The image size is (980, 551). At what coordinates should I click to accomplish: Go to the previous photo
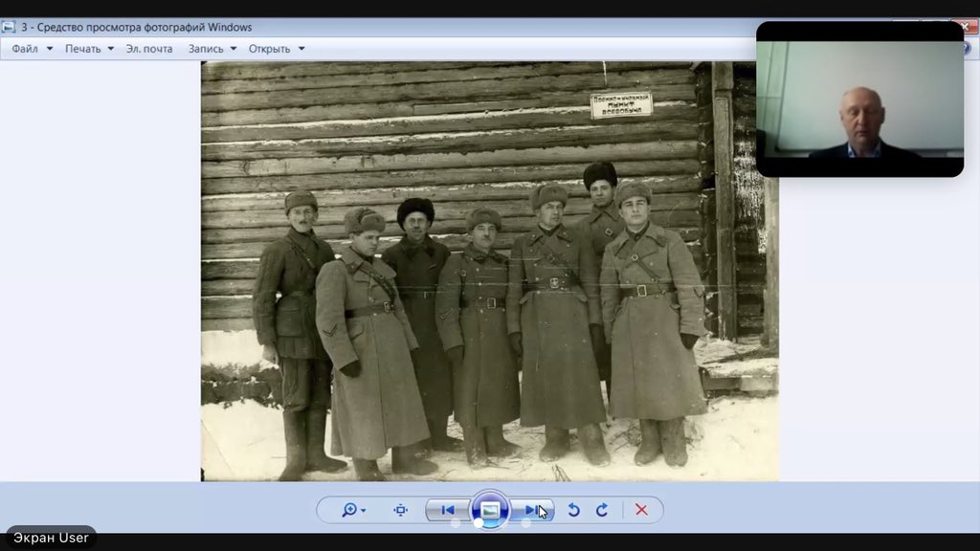tap(447, 510)
